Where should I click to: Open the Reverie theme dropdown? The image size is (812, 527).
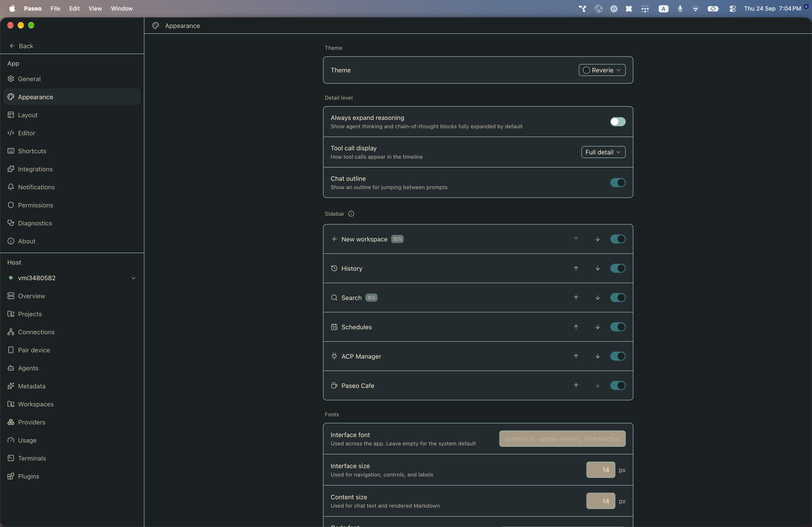[x=602, y=70]
